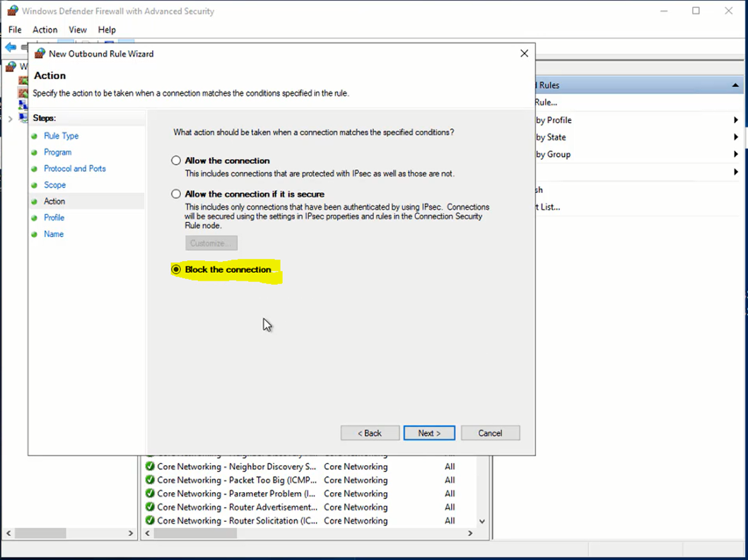Open the by Profile filter submenu arrow
The width and height of the screenshot is (748, 560).
pyautogui.click(x=736, y=120)
